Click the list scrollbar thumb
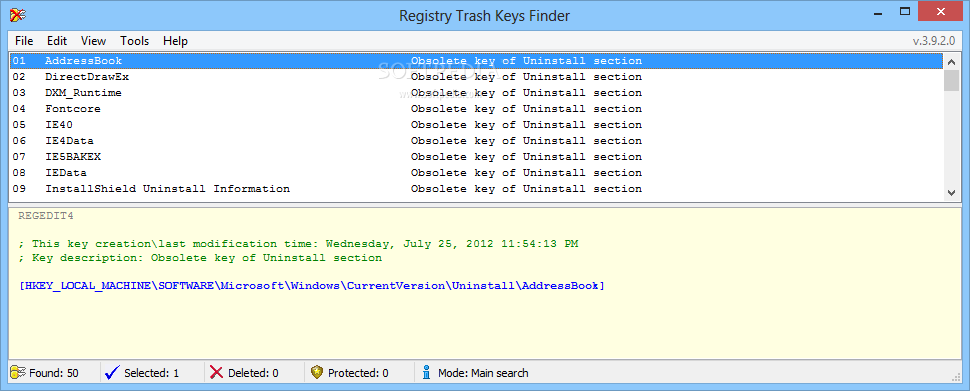The height and width of the screenshot is (391, 970). (951, 80)
